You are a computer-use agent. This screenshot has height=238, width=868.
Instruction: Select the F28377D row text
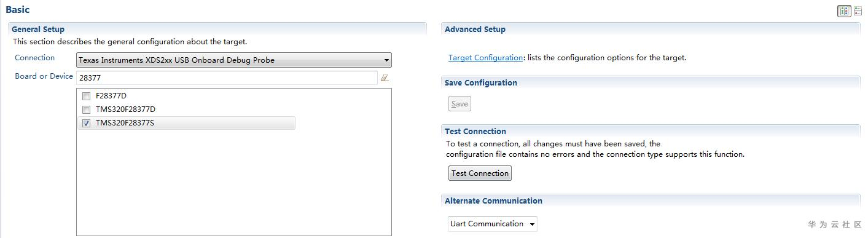point(111,96)
